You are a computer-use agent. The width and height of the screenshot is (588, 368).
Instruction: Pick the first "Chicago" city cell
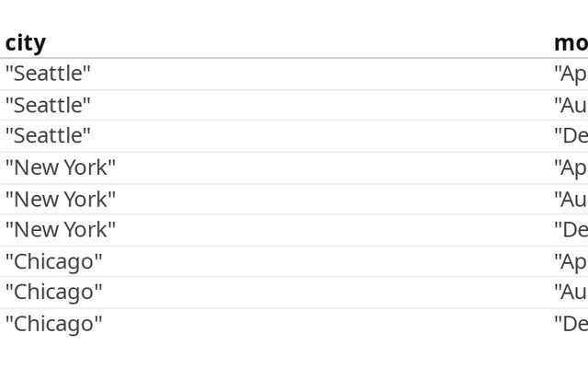pos(54,261)
